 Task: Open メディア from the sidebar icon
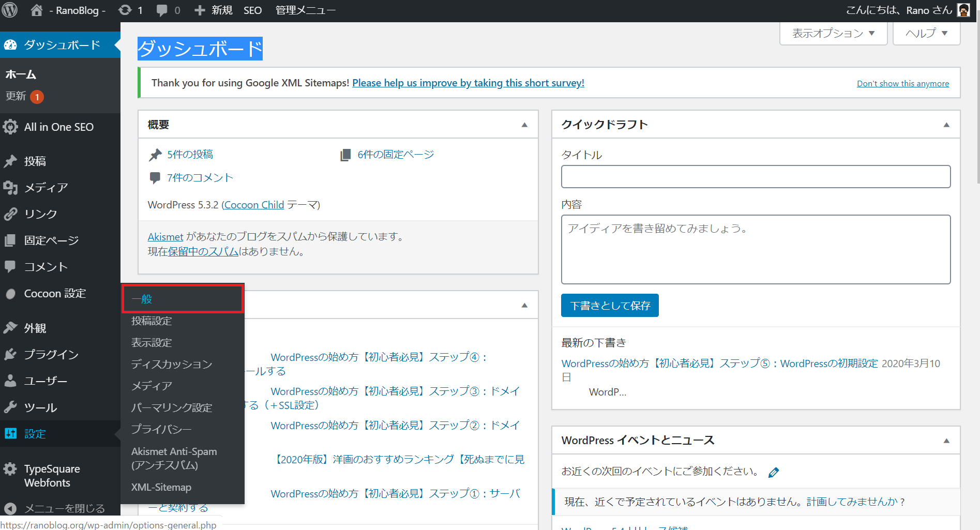[x=11, y=188]
